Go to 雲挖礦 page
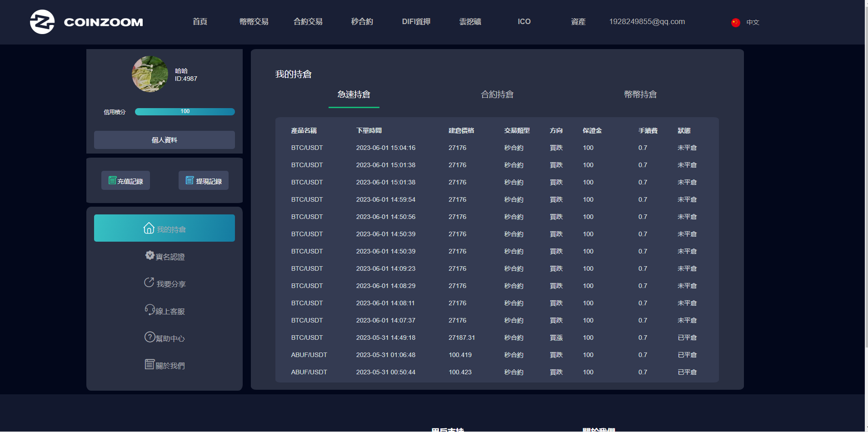 470,22
